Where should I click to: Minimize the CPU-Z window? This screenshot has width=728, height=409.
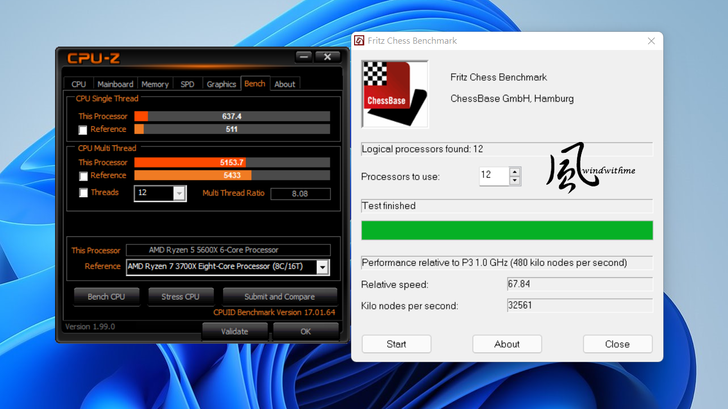304,57
